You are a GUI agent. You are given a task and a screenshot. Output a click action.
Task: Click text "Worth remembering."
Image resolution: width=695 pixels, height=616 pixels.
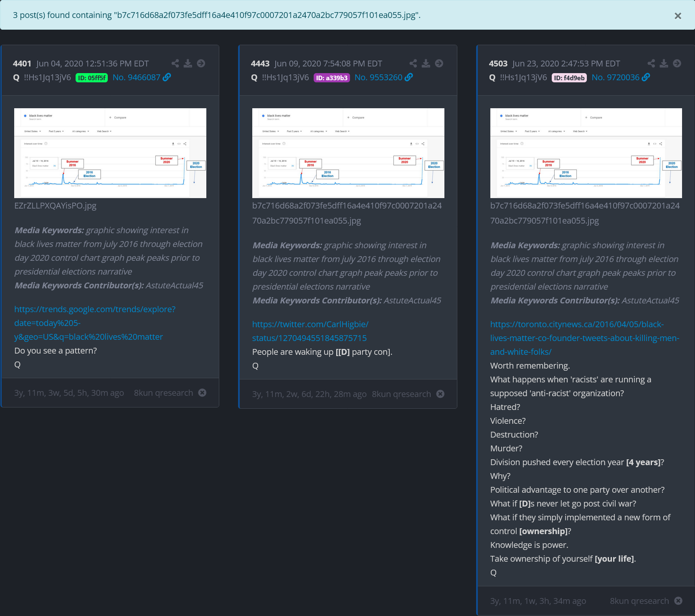tap(530, 366)
